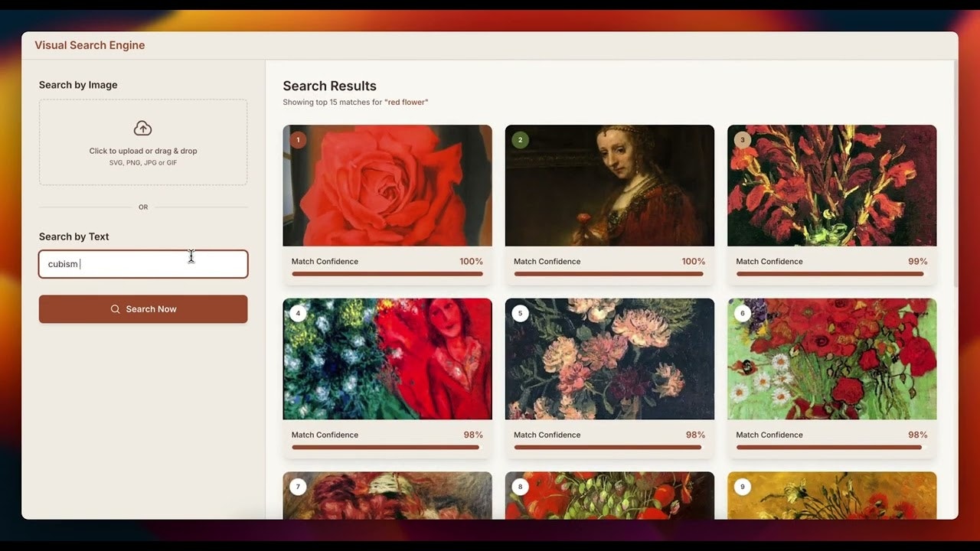The height and width of the screenshot is (551, 980).
Task: Click the Search by Text input field
Action: [143, 264]
